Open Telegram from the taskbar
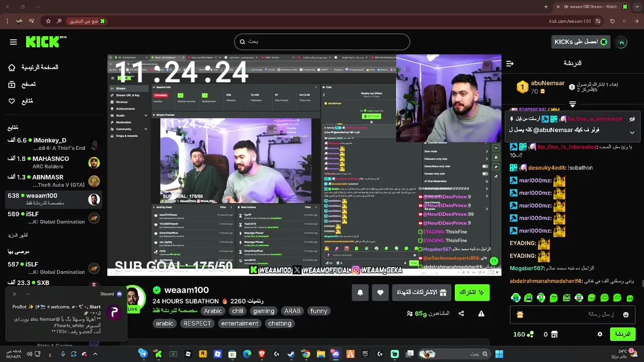 [x=143, y=354]
